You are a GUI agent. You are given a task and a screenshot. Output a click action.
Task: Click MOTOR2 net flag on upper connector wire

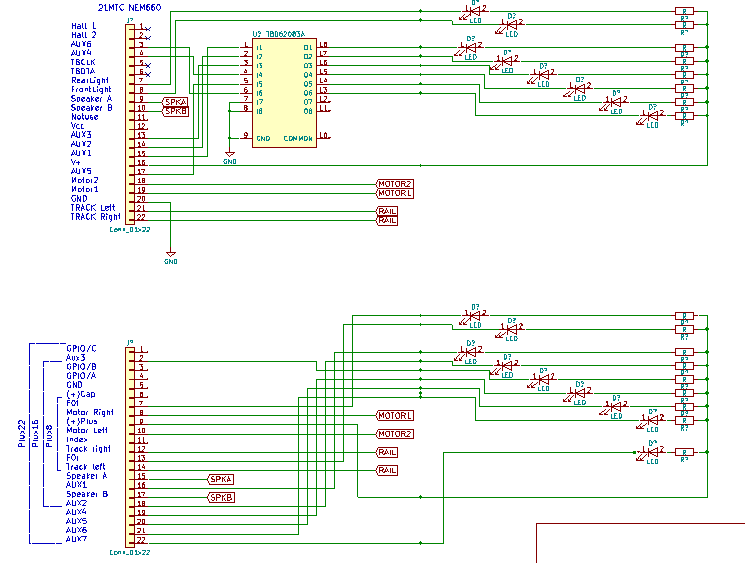(x=395, y=184)
